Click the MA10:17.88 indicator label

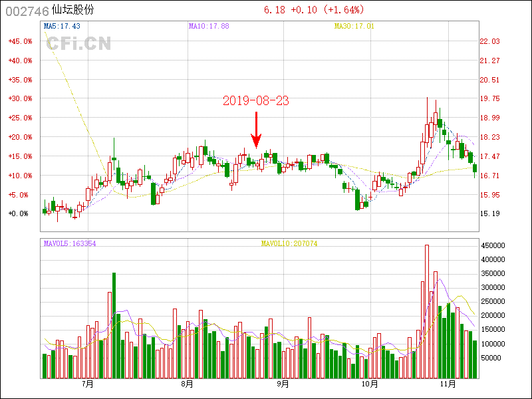tap(209, 27)
